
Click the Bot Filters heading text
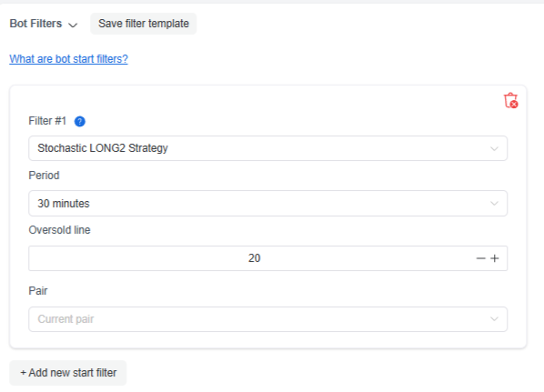pos(35,24)
